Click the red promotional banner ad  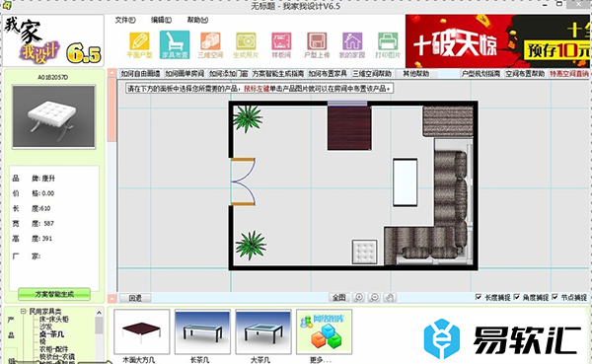[498, 41]
